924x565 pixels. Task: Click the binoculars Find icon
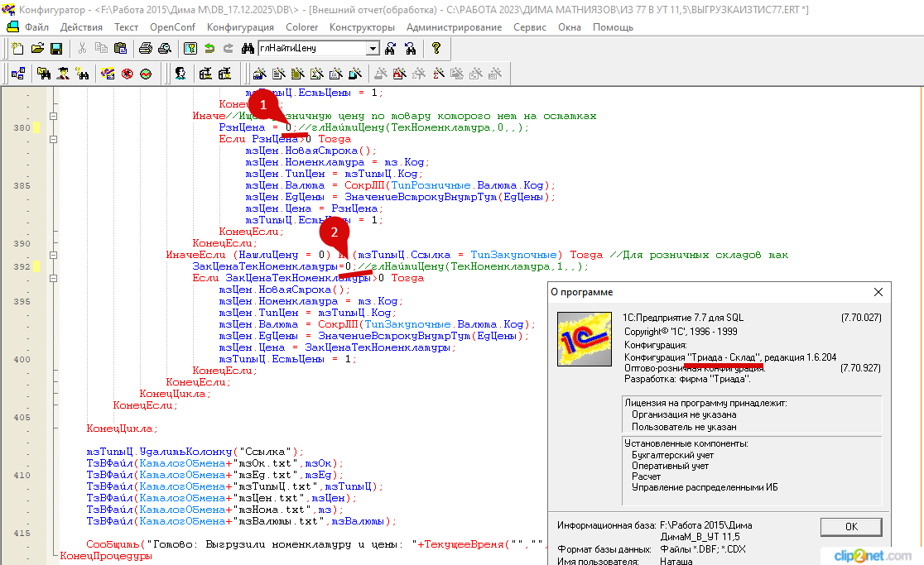tap(247, 49)
